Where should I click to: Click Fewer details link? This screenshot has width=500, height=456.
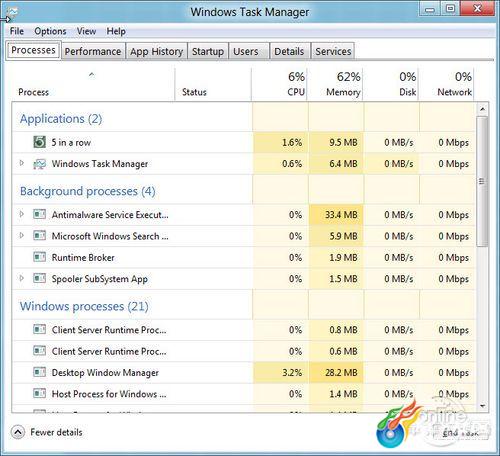coord(56,432)
